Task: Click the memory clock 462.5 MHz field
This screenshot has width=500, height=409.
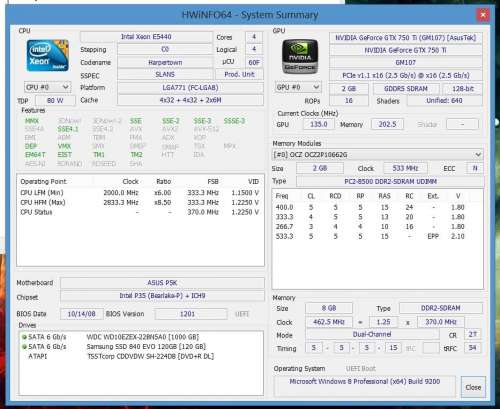Action: pyautogui.click(x=329, y=322)
